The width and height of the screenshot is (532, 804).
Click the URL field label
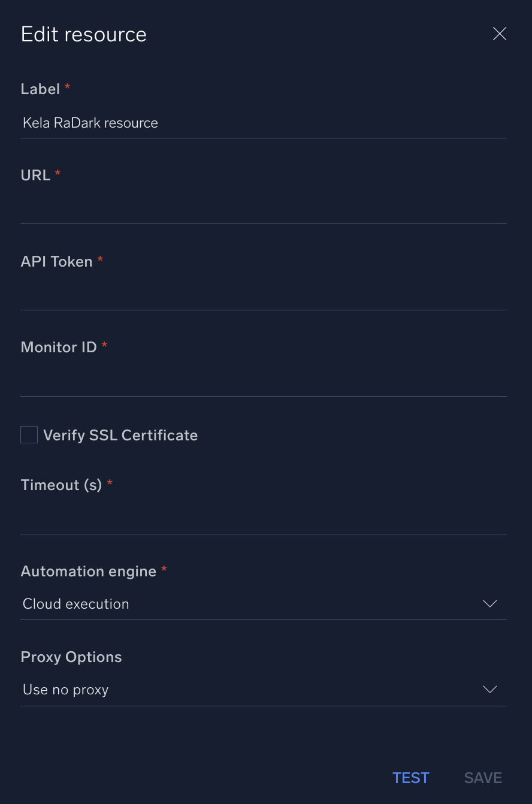[x=36, y=176]
